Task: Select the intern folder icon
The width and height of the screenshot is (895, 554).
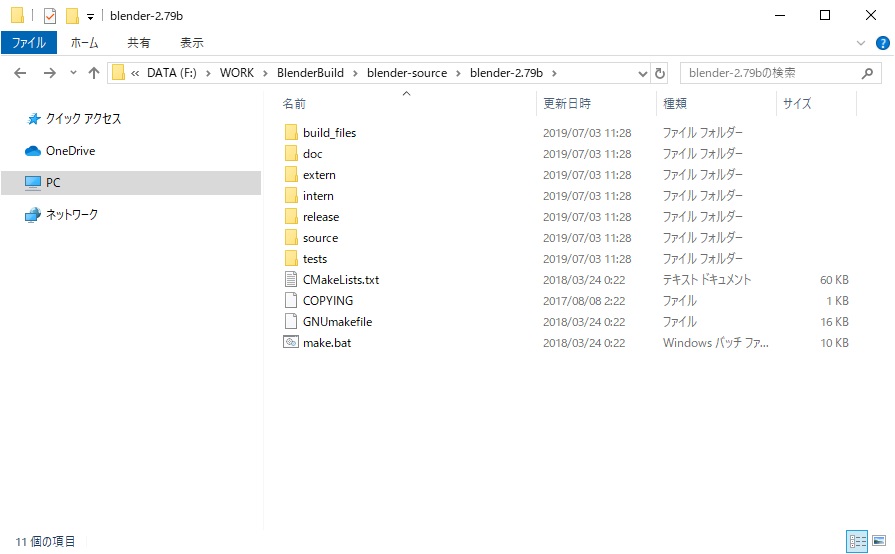Action: click(291, 196)
